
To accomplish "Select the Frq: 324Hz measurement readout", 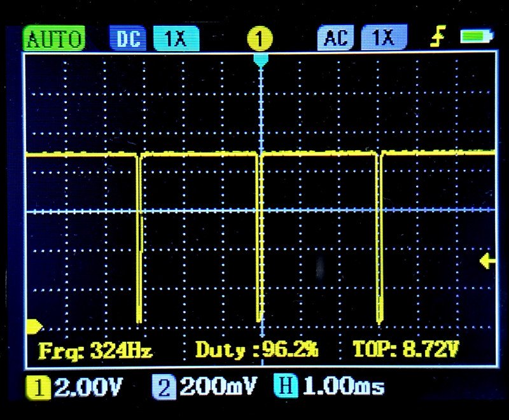I will (95, 350).
